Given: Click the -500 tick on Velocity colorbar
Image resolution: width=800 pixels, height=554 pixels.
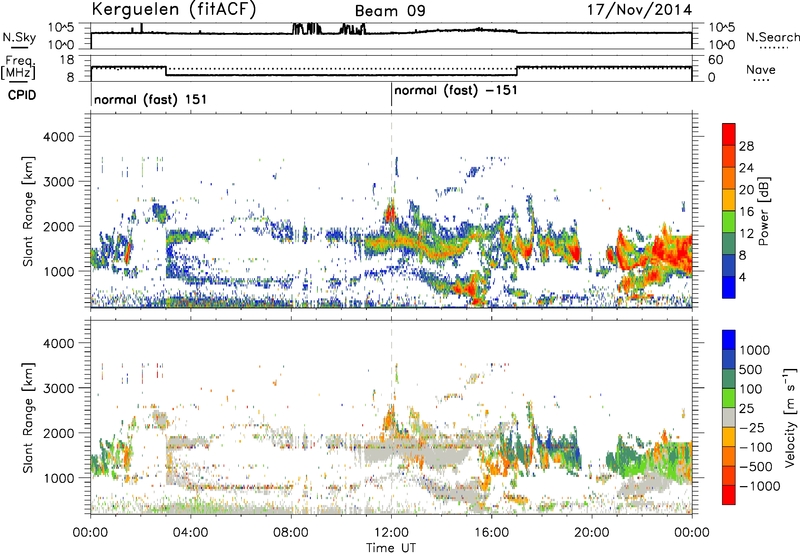Looking at the screenshot, I should point(757,466).
